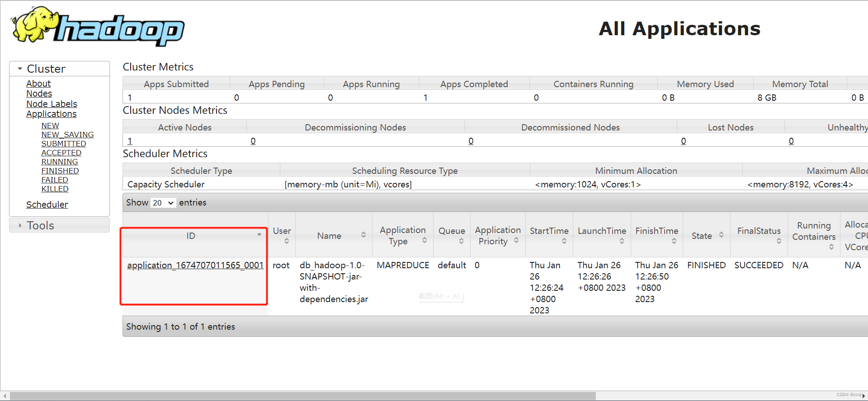Image resolution: width=868 pixels, height=401 pixels.
Task: Sort by Application Type column arrows
Action: point(425,240)
